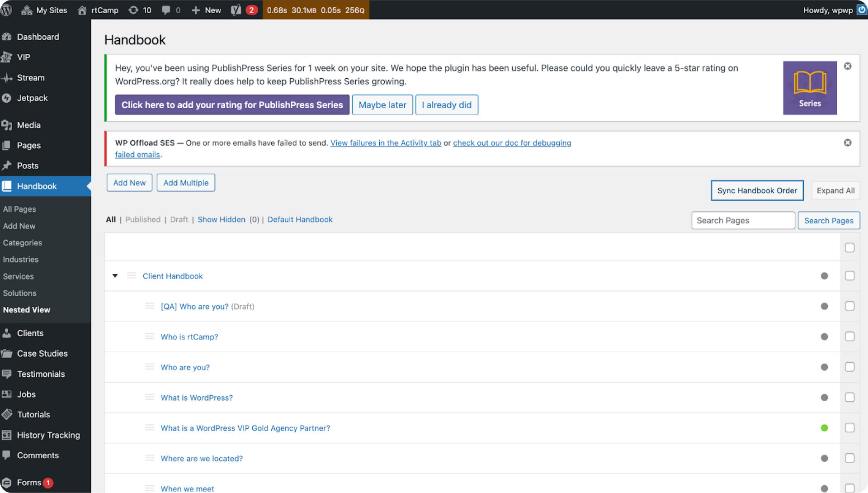Screen dimensions: 868x493
Task: Open the History Tracking icon
Action: (7, 435)
